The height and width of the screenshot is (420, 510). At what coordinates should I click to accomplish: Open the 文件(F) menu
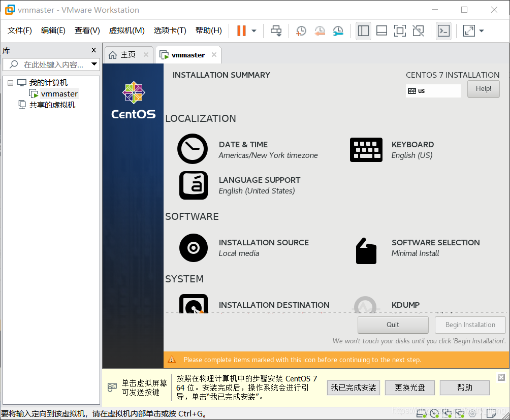[x=19, y=30]
